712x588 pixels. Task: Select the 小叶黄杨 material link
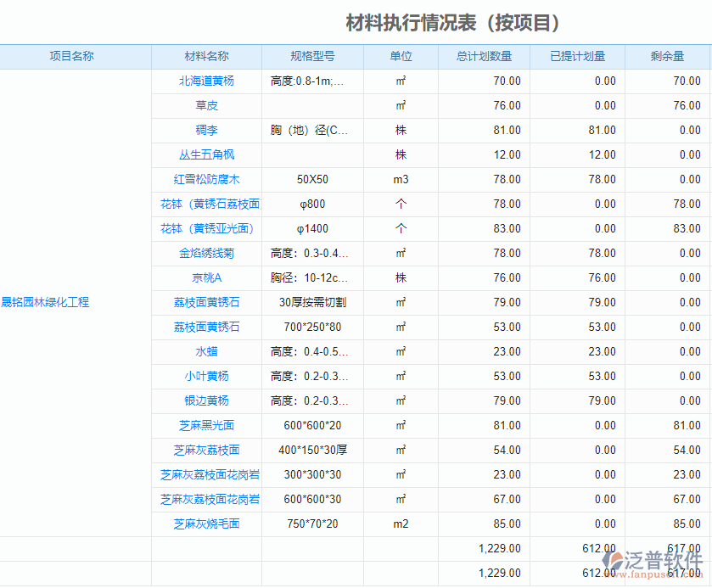[206, 377]
